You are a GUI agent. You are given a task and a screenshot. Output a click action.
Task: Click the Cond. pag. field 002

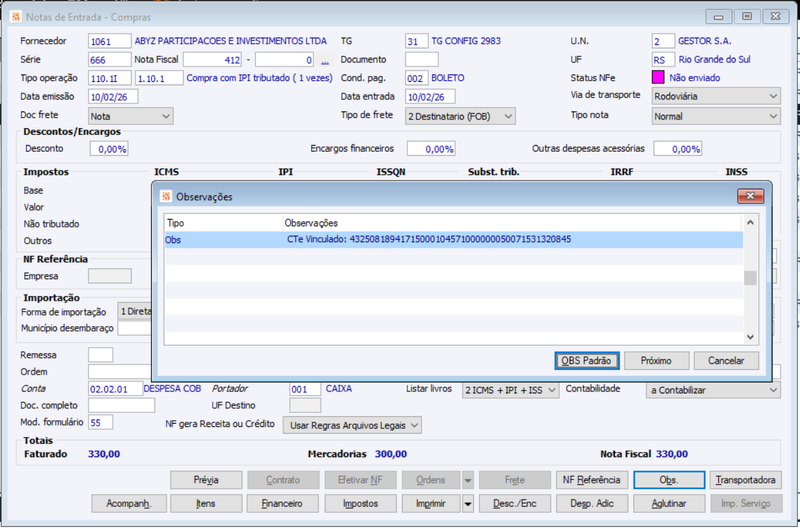(x=416, y=79)
